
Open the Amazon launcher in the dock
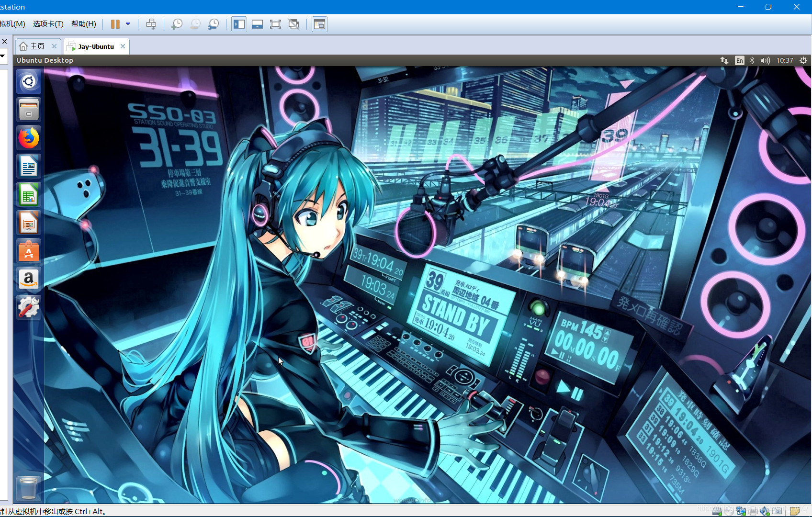point(29,279)
